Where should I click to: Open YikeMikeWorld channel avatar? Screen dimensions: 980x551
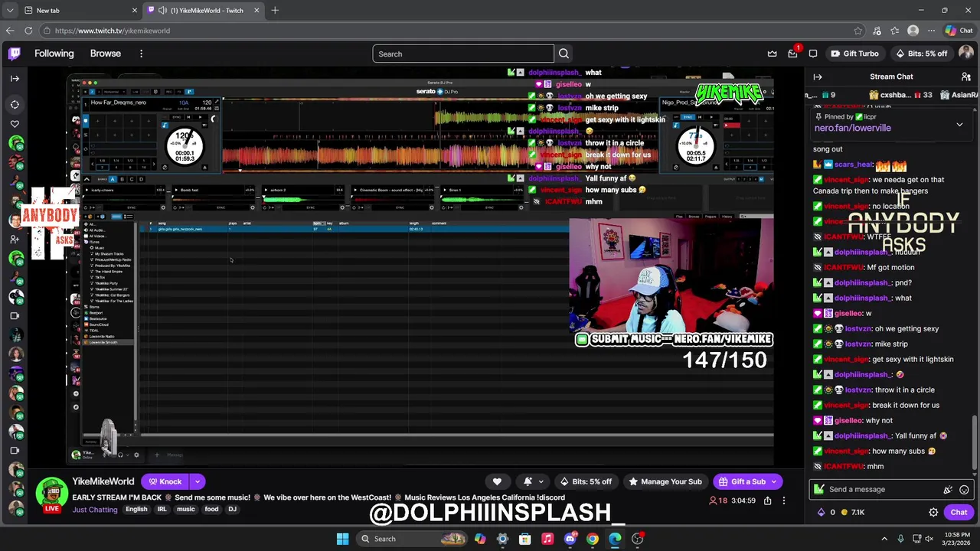pos(51,494)
